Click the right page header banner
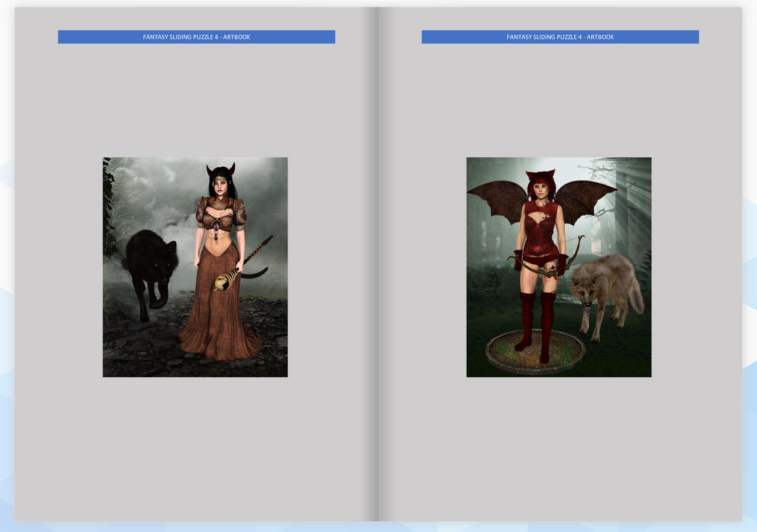757x532 pixels. tap(560, 37)
